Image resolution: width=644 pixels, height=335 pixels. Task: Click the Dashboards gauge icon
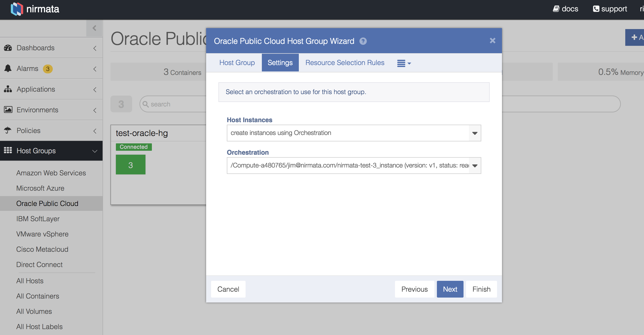[x=8, y=48]
